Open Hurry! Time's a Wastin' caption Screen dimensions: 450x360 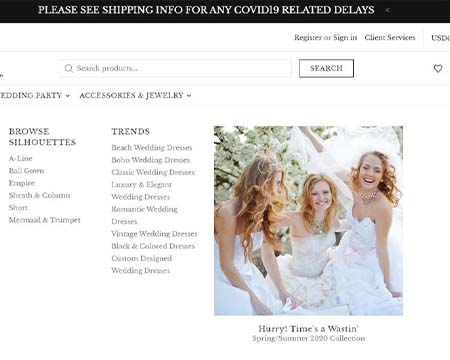[x=308, y=329]
